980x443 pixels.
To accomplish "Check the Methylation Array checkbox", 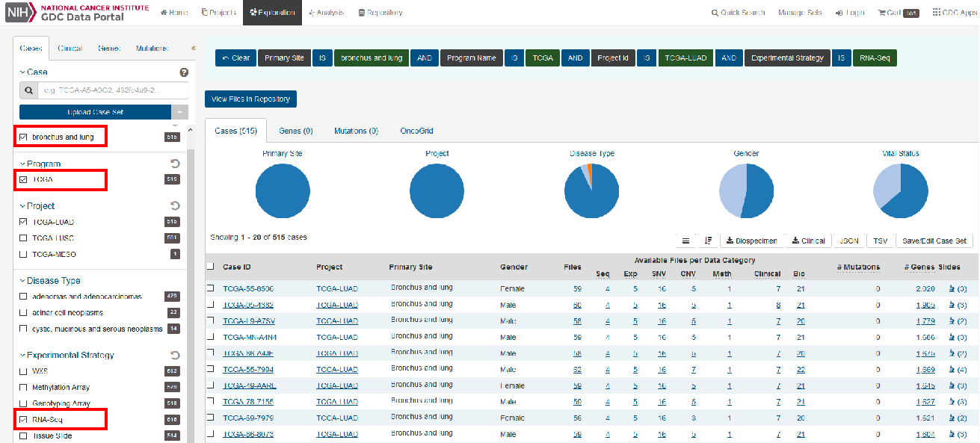I will pyautogui.click(x=23, y=388).
